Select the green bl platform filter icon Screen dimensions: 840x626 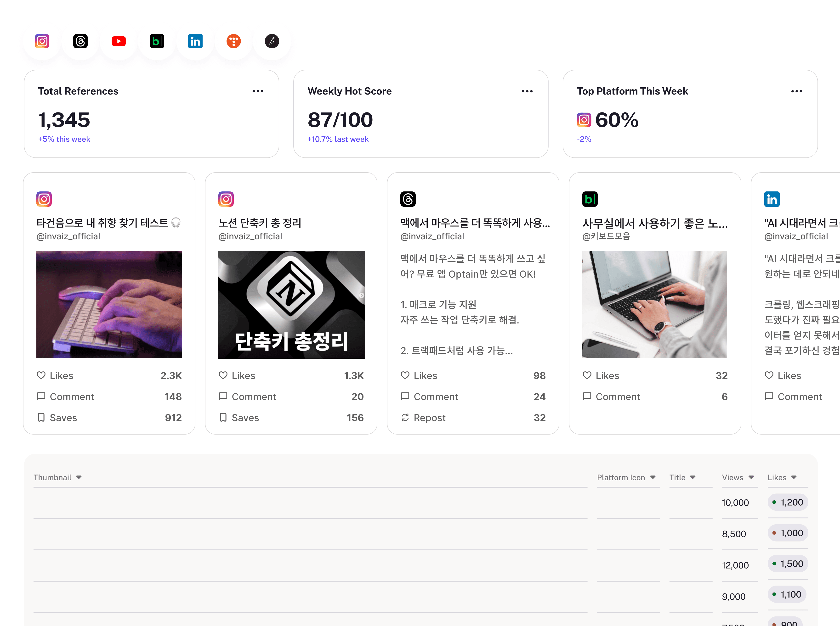pyautogui.click(x=157, y=41)
